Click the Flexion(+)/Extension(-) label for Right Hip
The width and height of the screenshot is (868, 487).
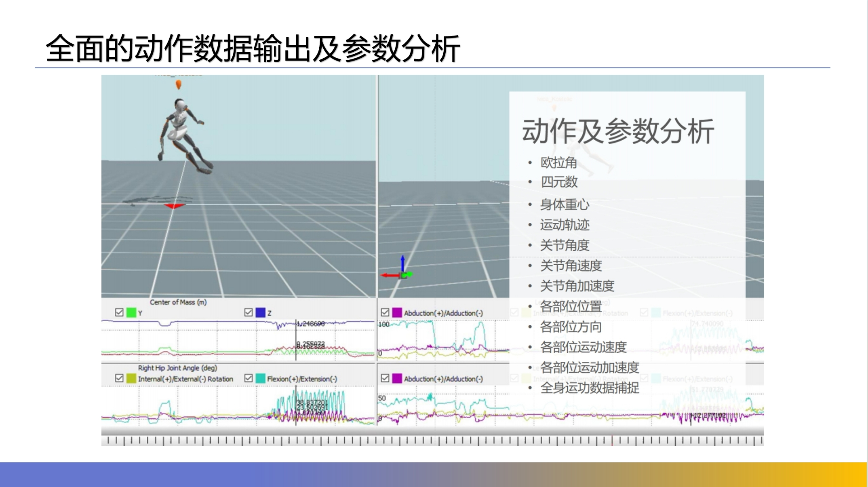tap(302, 379)
